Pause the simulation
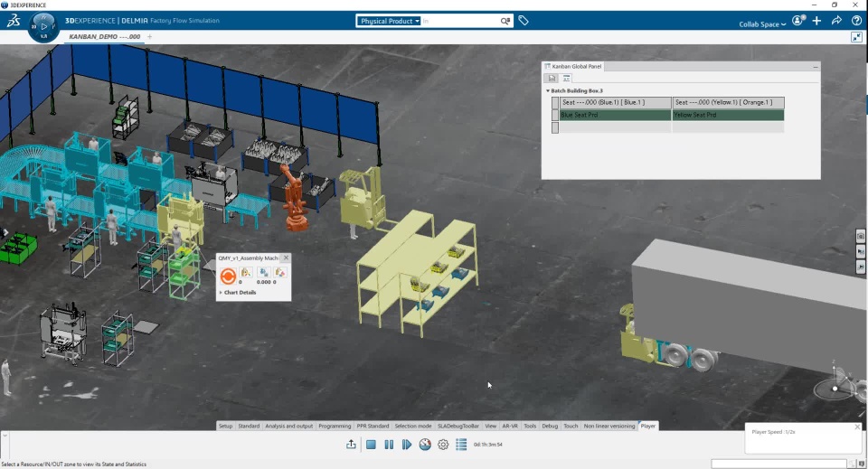Image resolution: width=868 pixels, height=469 pixels. 389,444
